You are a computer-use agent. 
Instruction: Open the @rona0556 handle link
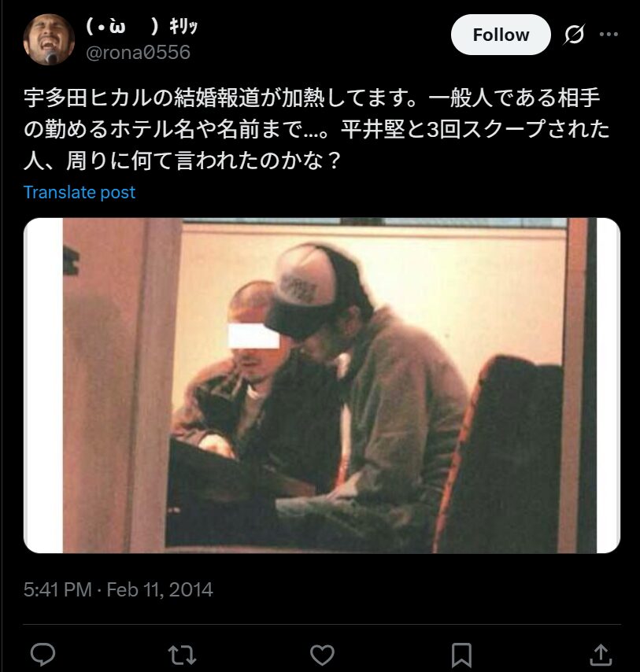[138, 53]
